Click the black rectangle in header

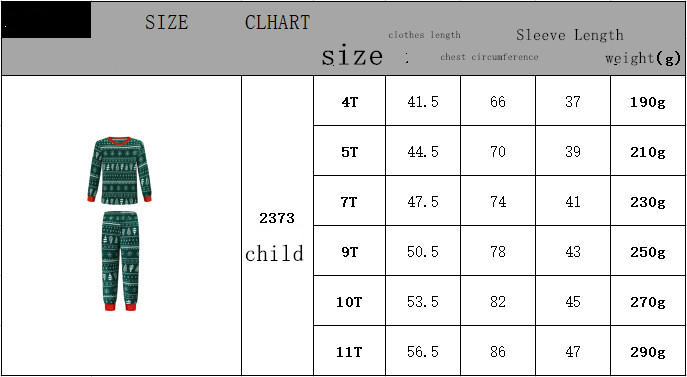point(46,20)
